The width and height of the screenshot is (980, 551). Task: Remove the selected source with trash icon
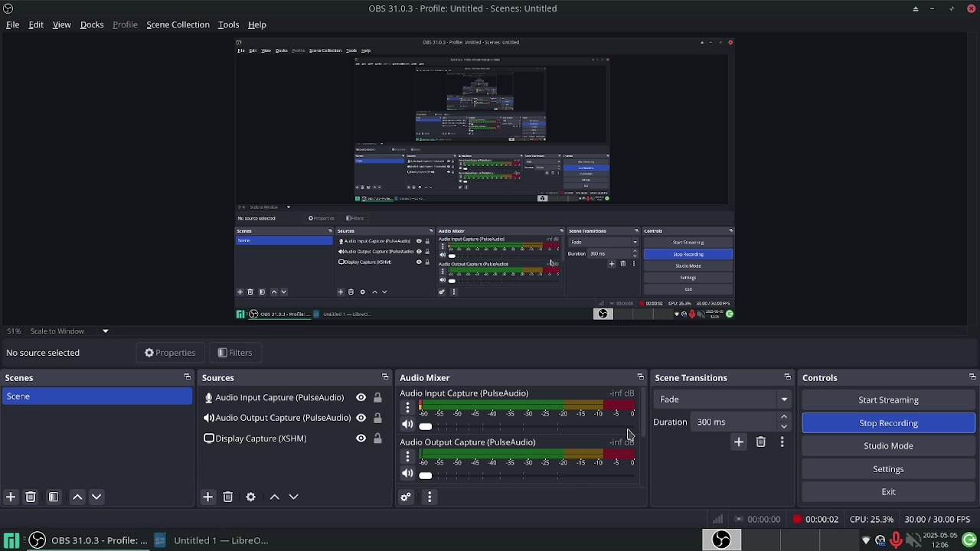tap(228, 497)
